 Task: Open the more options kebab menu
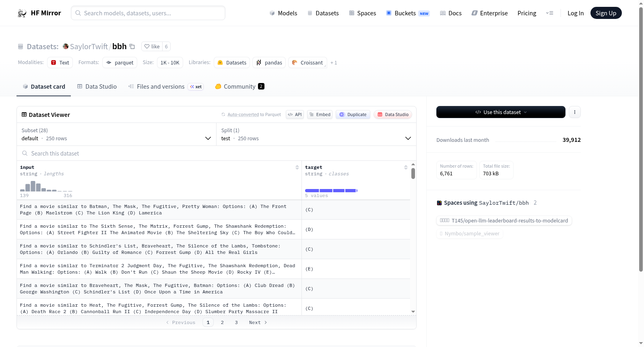point(575,112)
